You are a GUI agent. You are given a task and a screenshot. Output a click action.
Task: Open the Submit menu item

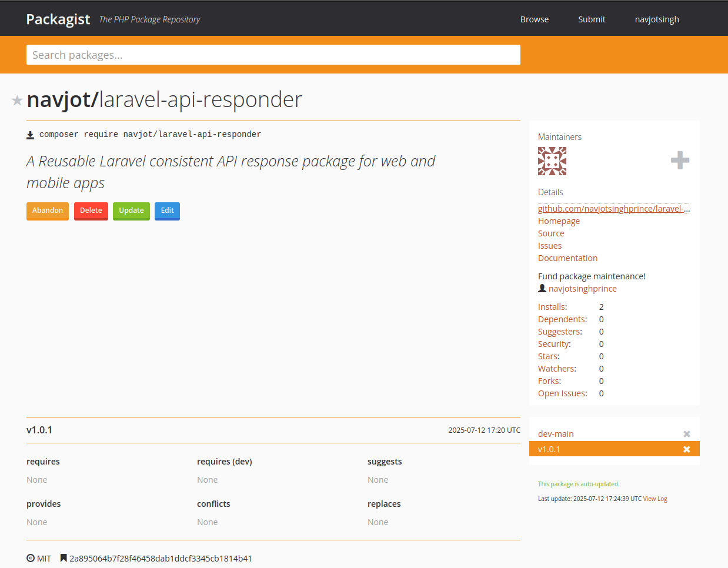(591, 19)
